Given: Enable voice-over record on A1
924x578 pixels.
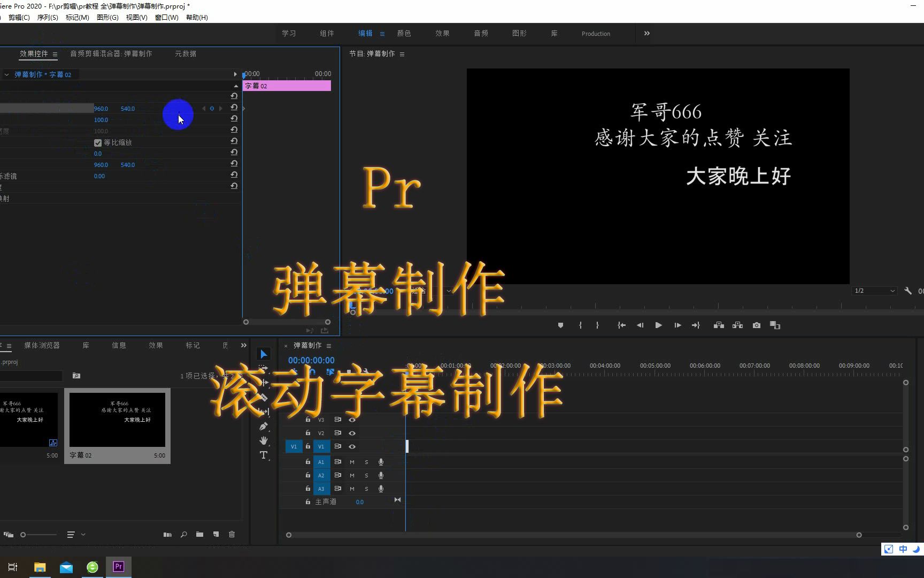Looking at the screenshot, I should pyautogui.click(x=381, y=462).
